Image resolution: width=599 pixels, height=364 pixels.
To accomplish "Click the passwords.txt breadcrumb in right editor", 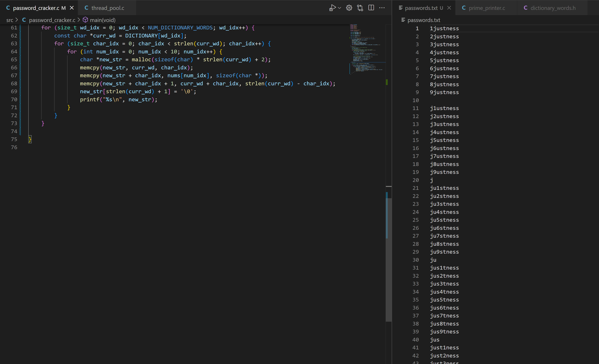I will 424,20.
